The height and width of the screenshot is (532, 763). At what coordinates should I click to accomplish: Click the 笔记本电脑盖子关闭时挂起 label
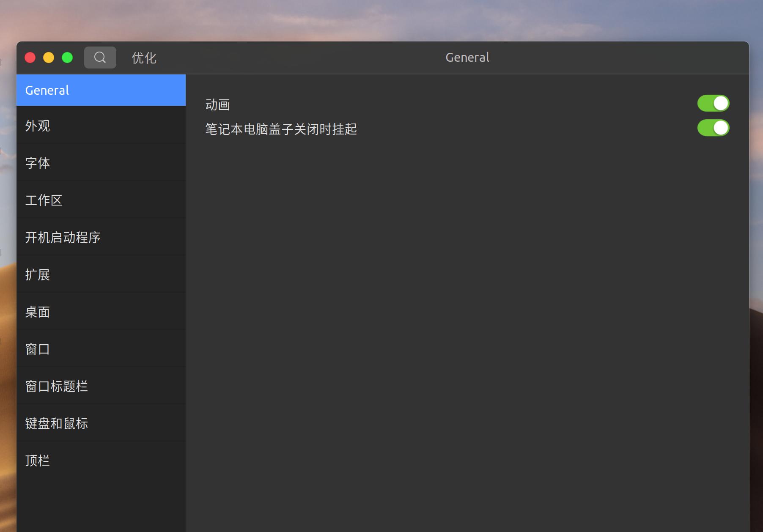pyautogui.click(x=281, y=129)
